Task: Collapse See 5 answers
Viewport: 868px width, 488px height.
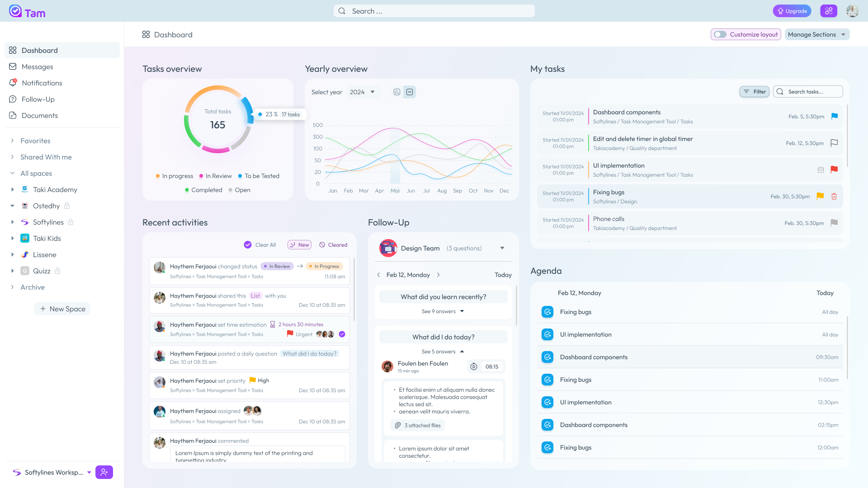Action: (x=443, y=352)
